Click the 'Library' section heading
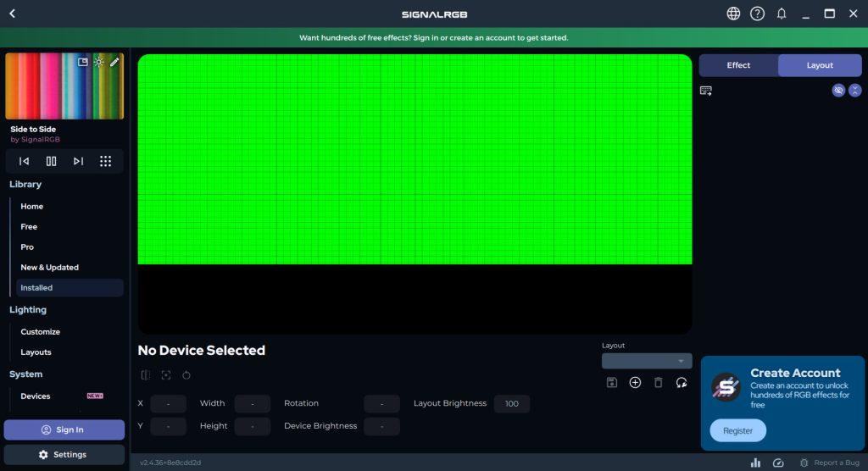 (x=25, y=185)
